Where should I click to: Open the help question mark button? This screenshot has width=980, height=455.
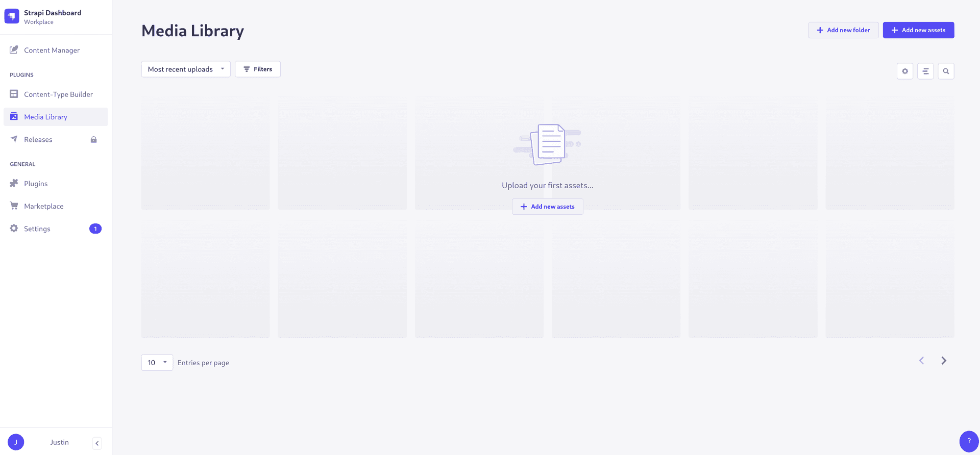point(968,441)
